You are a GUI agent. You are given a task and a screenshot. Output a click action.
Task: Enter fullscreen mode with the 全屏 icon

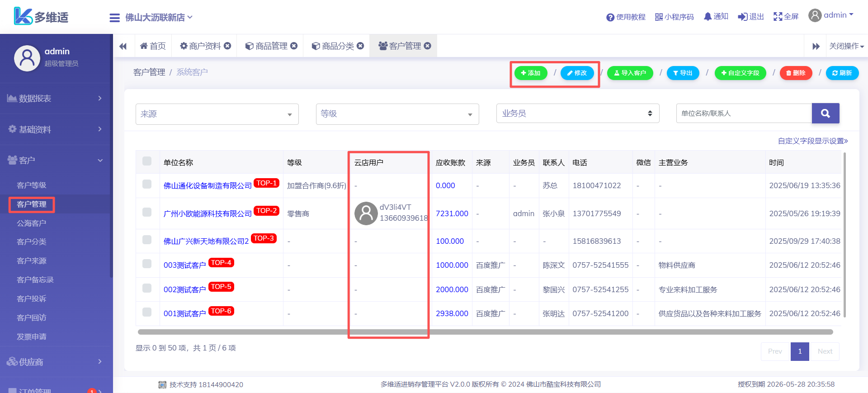click(x=778, y=17)
